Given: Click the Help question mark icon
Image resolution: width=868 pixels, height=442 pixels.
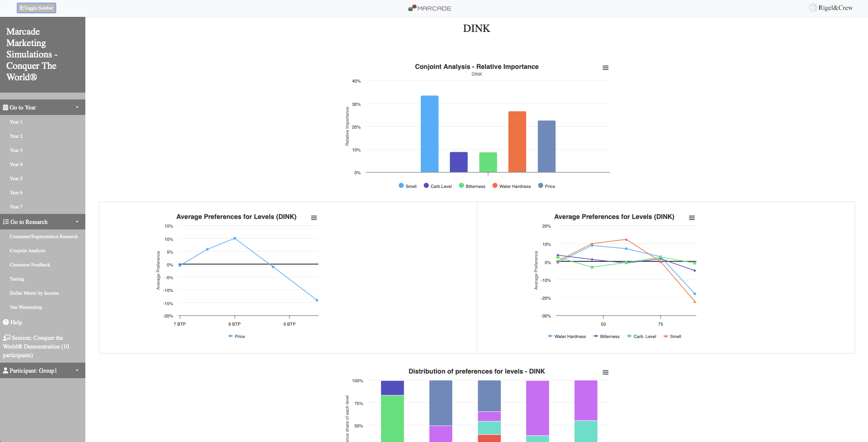Looking at the screenshot, I should [x=6, y=322].
